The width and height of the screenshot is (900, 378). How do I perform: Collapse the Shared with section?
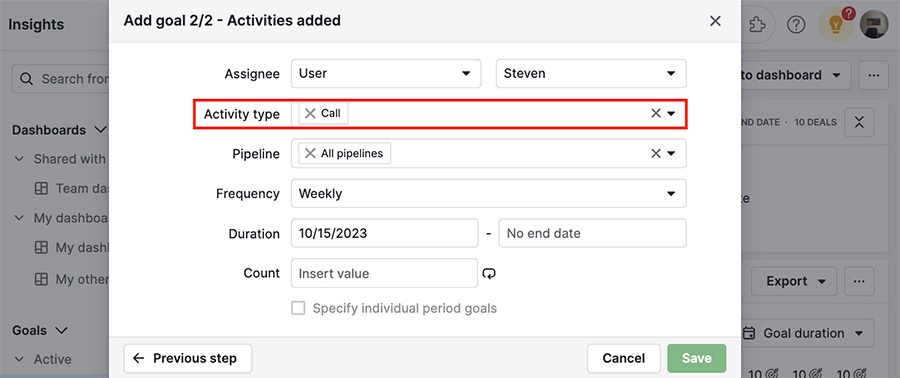click(20, 159)
